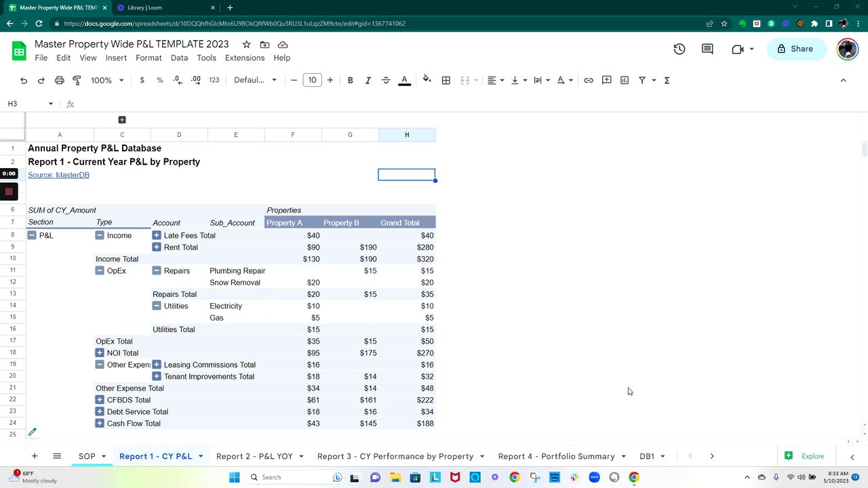Undo the last action in Sheets toolbar
The image size is (868, 488).
(x=24, y=80)
